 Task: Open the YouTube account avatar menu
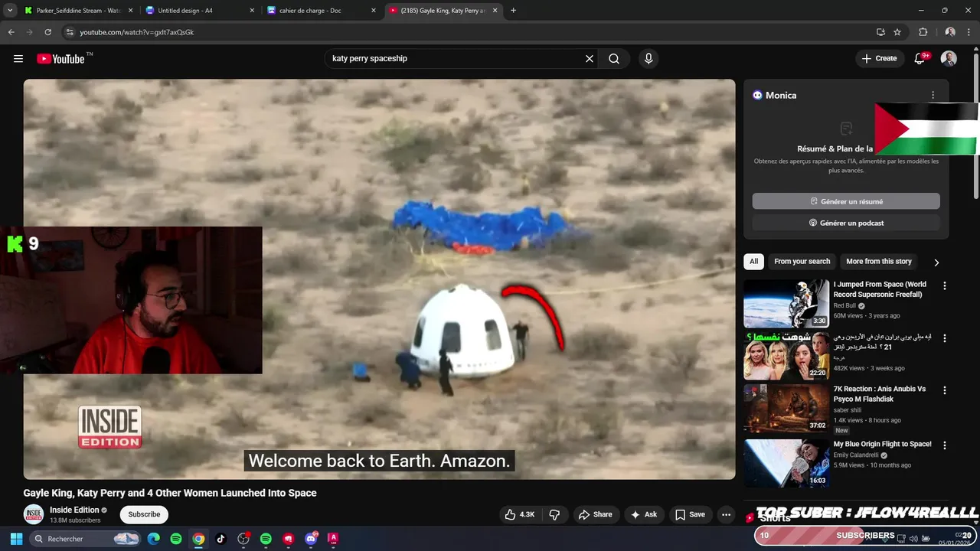pyautogui.click(x=949, y=59)
